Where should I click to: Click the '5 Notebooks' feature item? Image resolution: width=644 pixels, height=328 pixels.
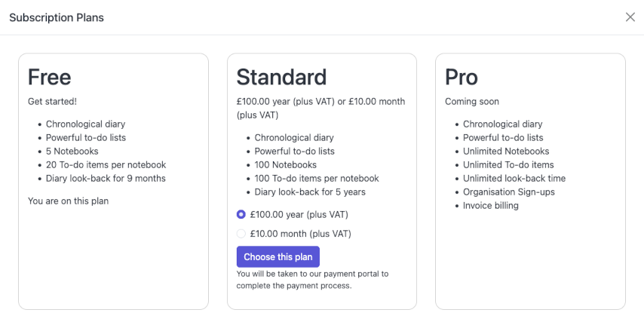pyautogui.click(x=72, y=151)
